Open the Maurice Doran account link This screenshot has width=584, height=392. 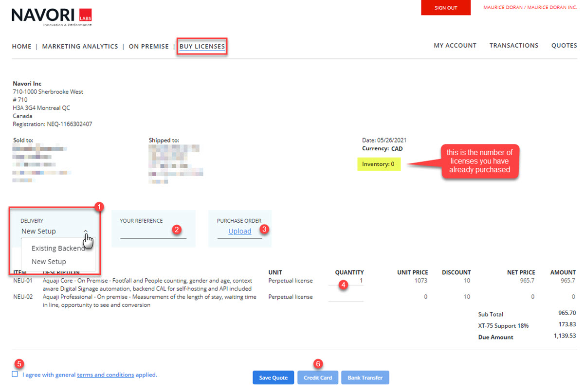[530, 8]
